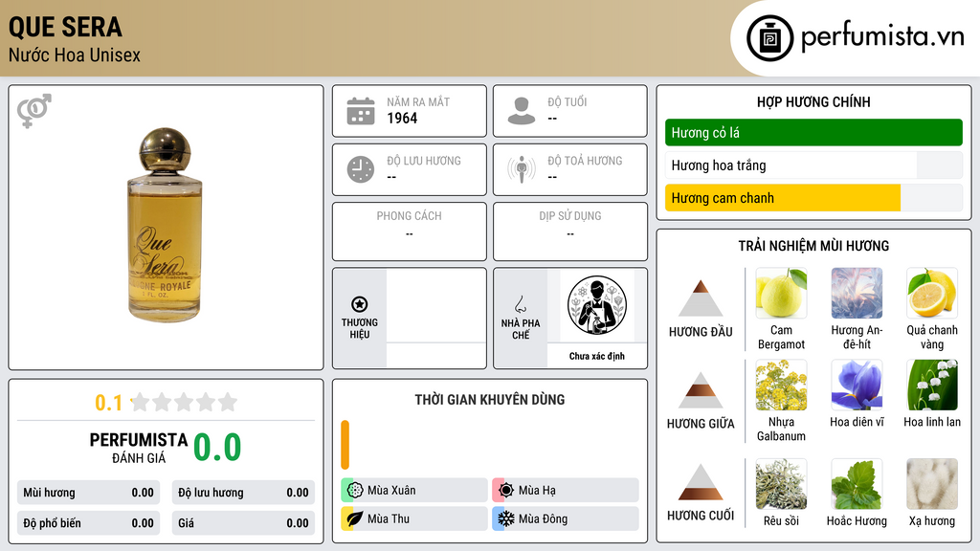980x551 pixels.
Task: Click the 0.1 rating number
Action: tap(109, 403)
